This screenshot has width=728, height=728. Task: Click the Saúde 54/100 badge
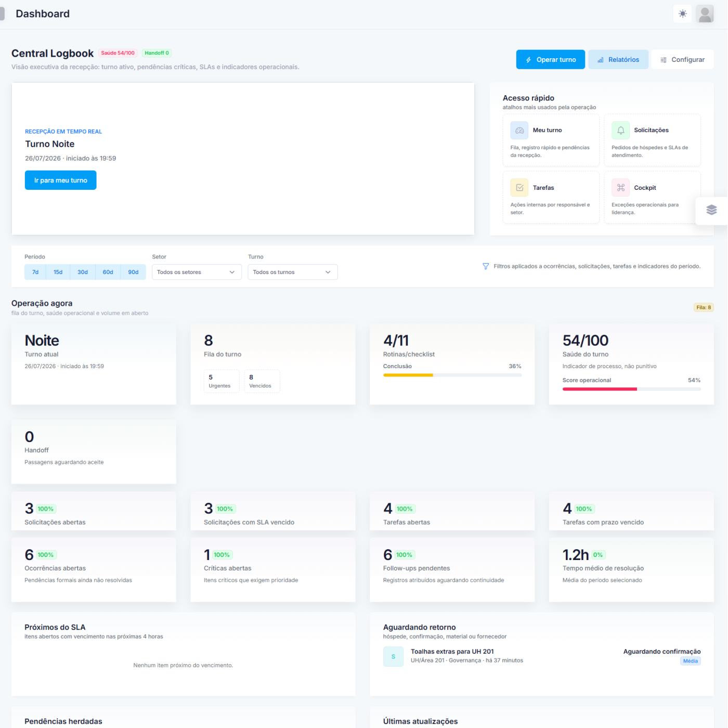(118, 53)
